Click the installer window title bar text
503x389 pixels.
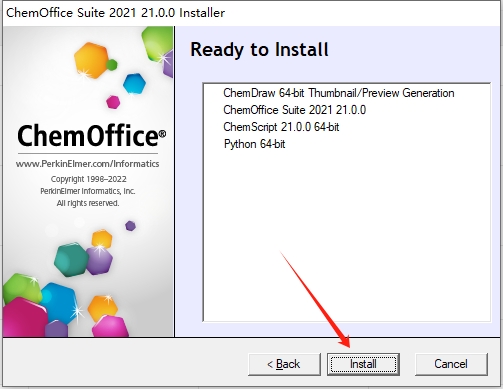[x=115, y=13]
